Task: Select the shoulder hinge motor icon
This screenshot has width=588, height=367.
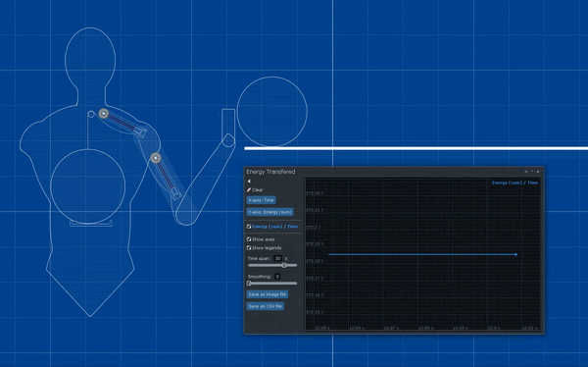Action: pos(104,114)
